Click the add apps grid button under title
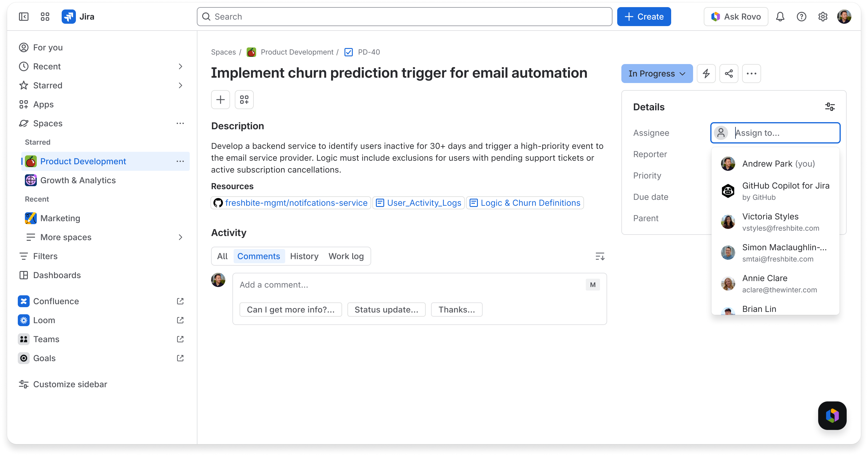Viewport: 868px width, 456px height. point(244,99)
